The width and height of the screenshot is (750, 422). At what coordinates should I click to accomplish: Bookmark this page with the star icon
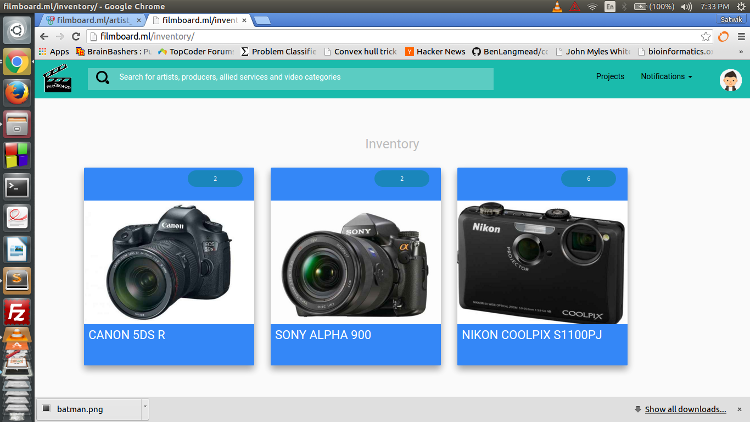(x=706, y=36)
